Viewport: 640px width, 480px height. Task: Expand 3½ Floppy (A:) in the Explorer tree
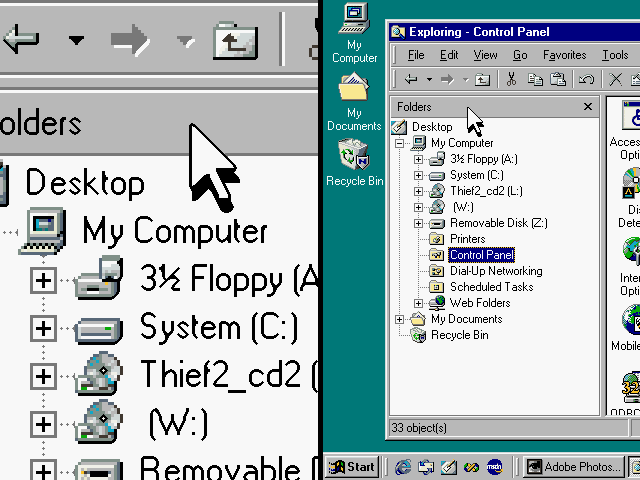(x=418, y=159)
